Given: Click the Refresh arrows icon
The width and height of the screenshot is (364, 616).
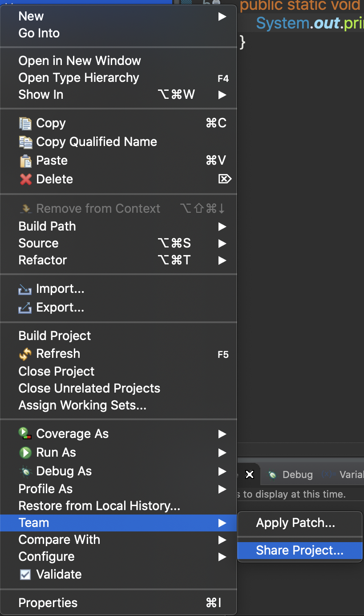Looking at the screenshot, I should (25, 354).
